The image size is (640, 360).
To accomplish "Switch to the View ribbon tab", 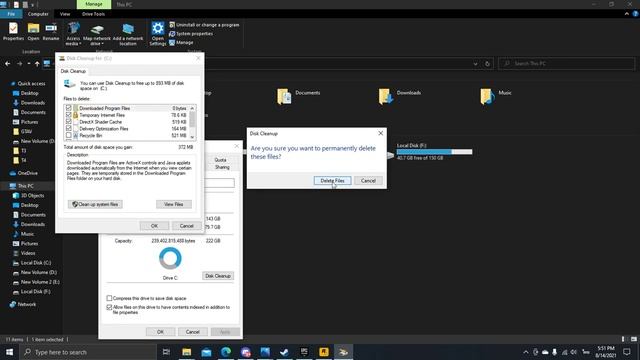I will [65, 14].
